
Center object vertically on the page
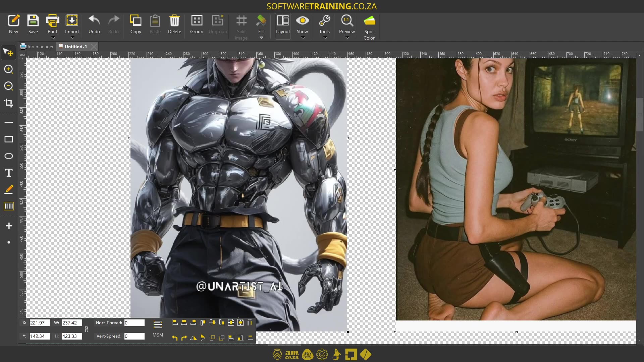240,322
